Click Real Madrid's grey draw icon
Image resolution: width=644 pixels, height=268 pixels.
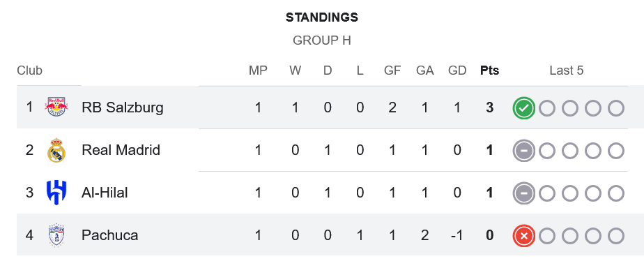[x=523, y=151]
